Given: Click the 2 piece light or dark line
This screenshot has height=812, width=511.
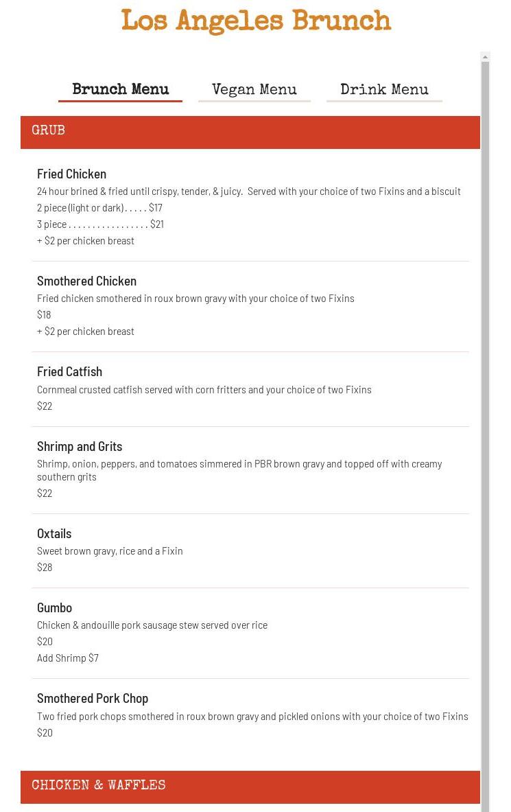Looking at the screenshot, I should tap(99, 207).
